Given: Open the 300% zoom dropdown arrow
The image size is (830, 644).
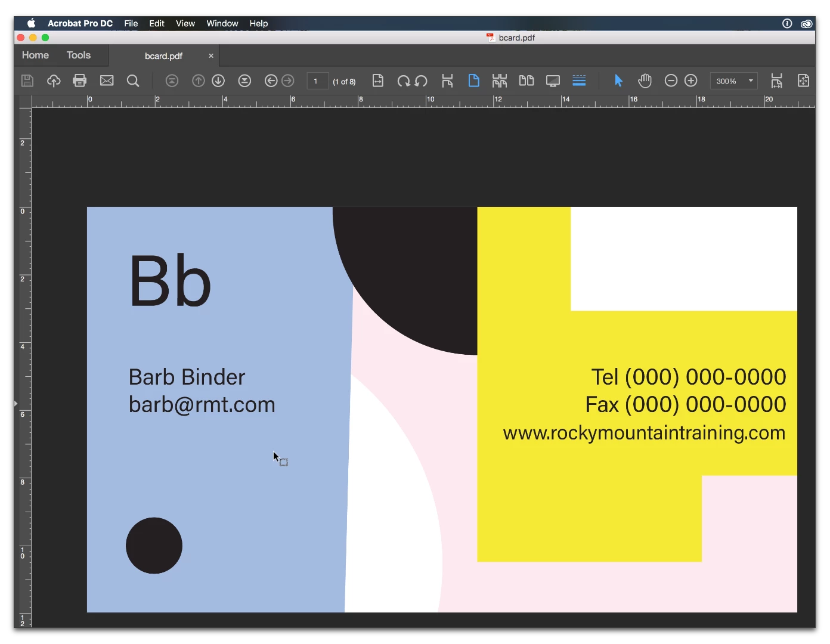Looking at the screenshot, I should 751,81.
